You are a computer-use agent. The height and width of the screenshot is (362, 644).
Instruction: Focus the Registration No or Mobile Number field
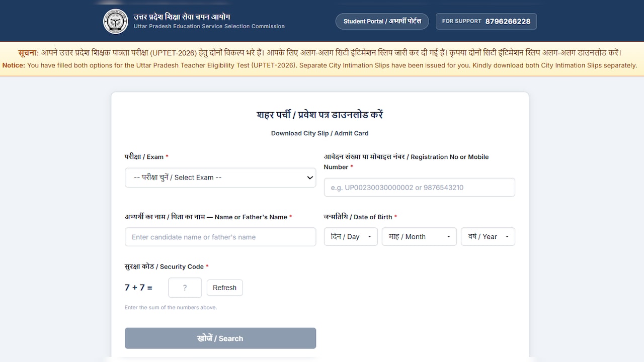419,187
